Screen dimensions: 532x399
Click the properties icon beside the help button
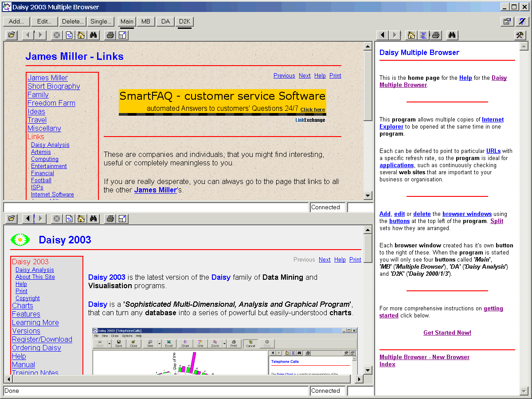[x=507, y=21]
